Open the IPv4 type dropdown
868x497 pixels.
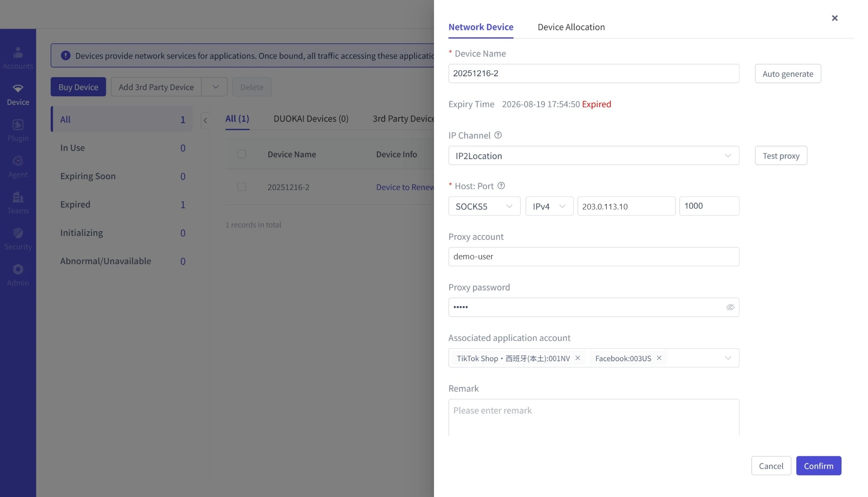click(x=549, y=206)
